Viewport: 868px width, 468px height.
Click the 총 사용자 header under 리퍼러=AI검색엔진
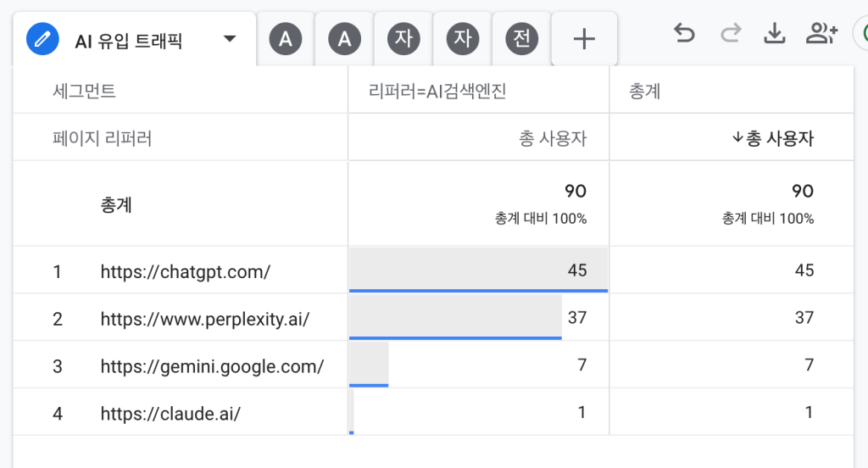(552, 138)
